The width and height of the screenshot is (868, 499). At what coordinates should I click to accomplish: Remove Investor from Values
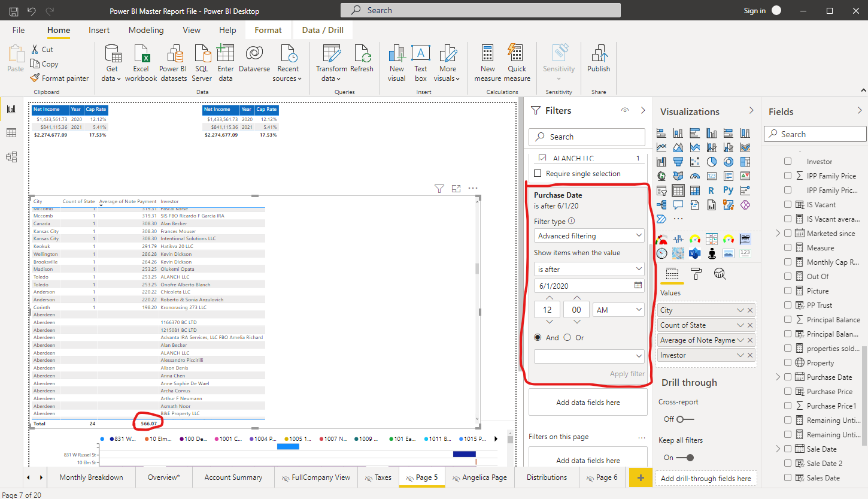(x=751, y=355)
